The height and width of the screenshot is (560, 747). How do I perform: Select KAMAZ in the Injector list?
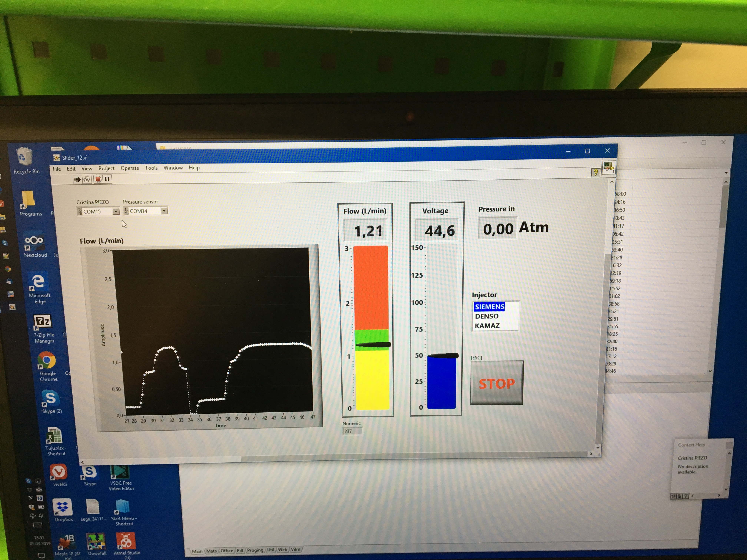coord(487,326)
